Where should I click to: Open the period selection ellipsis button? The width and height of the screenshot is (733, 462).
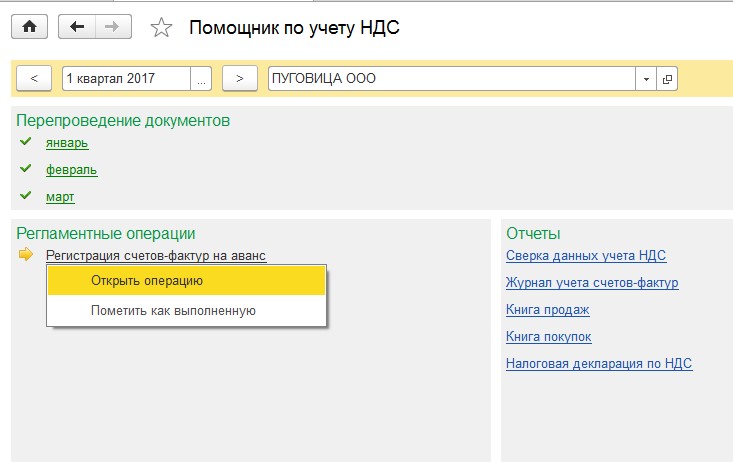pyautogui.click(x=201, y=79)
